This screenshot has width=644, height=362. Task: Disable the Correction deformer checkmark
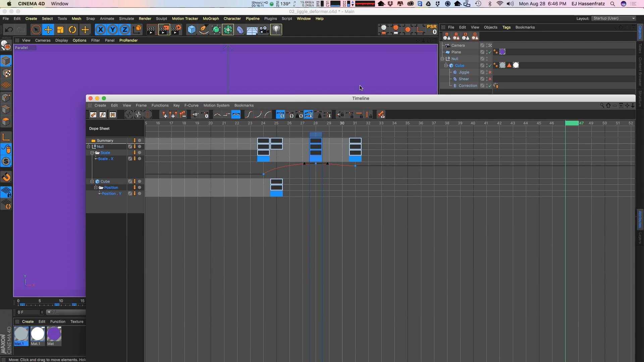point(490,86)
